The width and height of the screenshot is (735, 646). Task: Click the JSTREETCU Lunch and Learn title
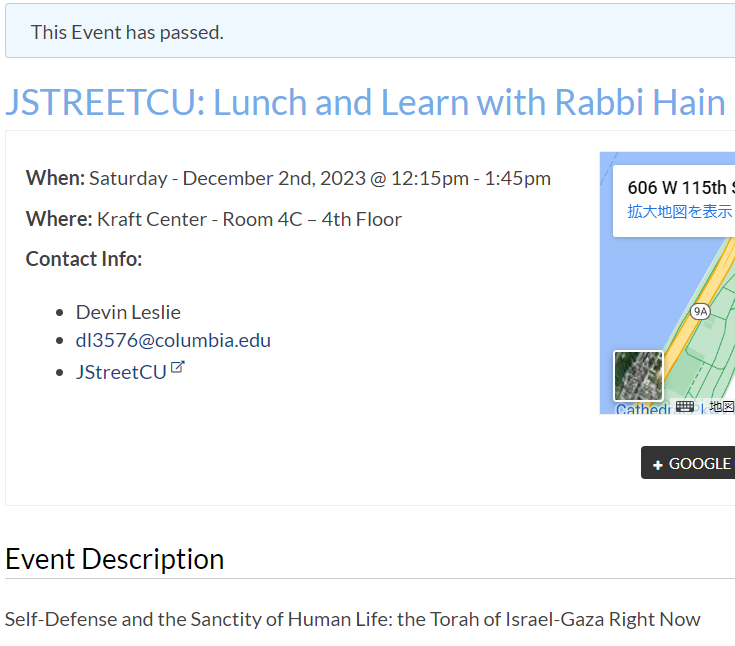[x=365, y=102]
